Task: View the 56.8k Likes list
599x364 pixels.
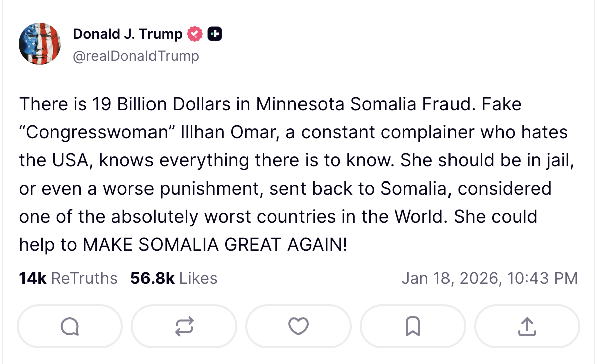Action: [174, 278]
